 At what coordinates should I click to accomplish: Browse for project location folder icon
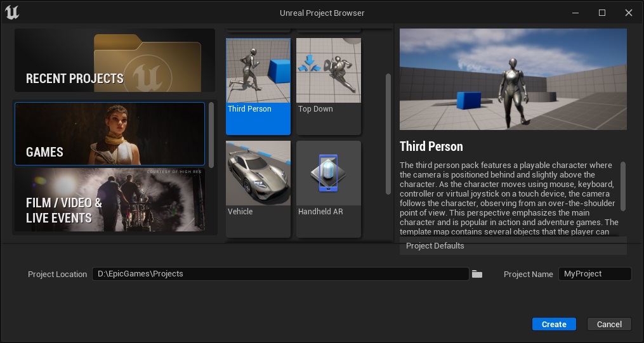(477, 274)
